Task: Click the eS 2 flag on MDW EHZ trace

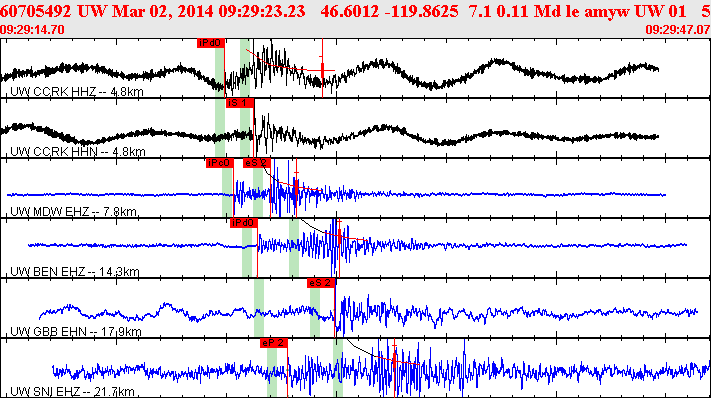Action: tap(257, 163)
